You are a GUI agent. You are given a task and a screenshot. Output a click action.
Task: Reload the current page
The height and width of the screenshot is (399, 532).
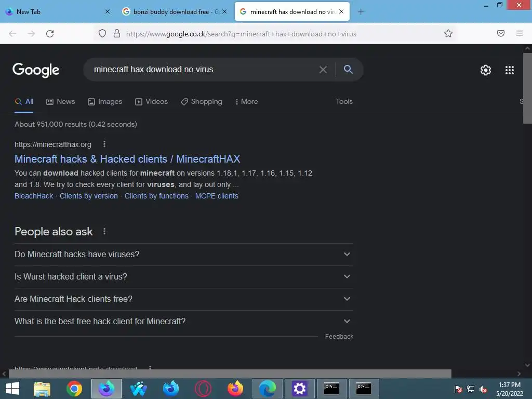click(x=50, y=34)
